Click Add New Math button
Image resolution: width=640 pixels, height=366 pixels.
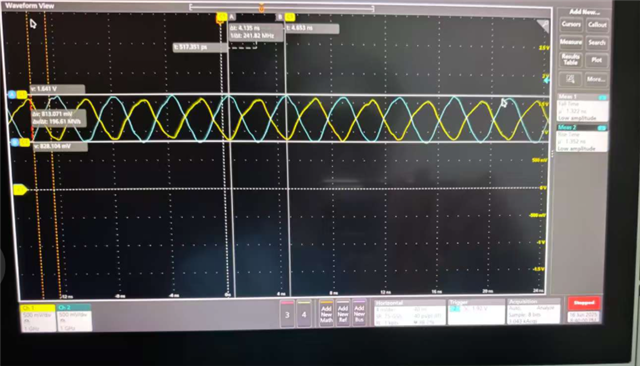(x=326, y=314)
